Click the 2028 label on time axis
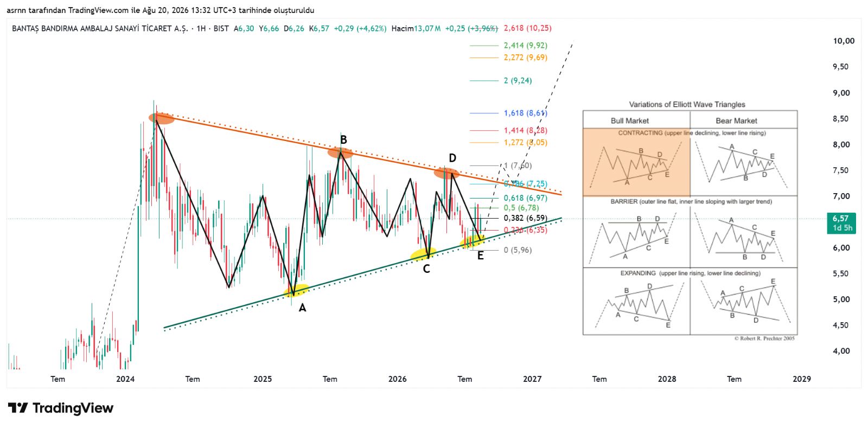The width and height of the screenshot is (868, 428). [667, 379]
